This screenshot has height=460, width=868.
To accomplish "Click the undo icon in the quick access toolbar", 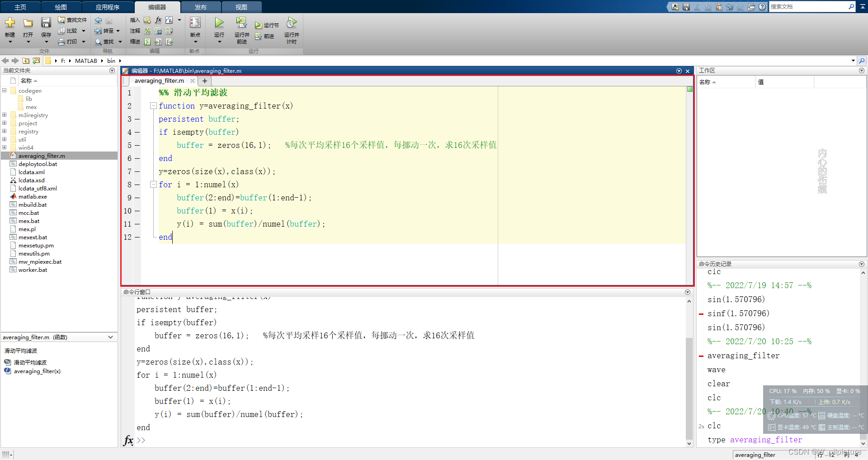I will click(730, 7).
